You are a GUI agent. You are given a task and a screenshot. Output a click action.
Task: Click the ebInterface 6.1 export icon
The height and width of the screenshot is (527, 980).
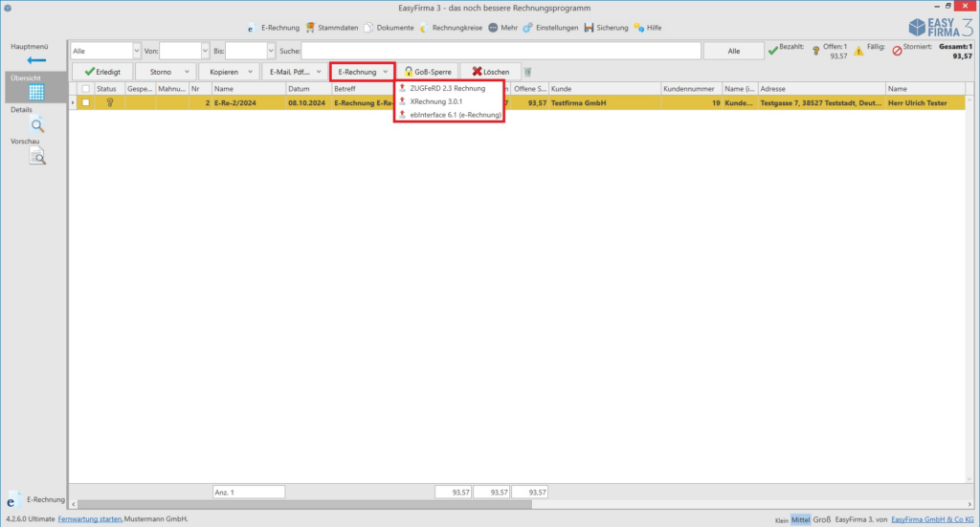coord(403,114)
